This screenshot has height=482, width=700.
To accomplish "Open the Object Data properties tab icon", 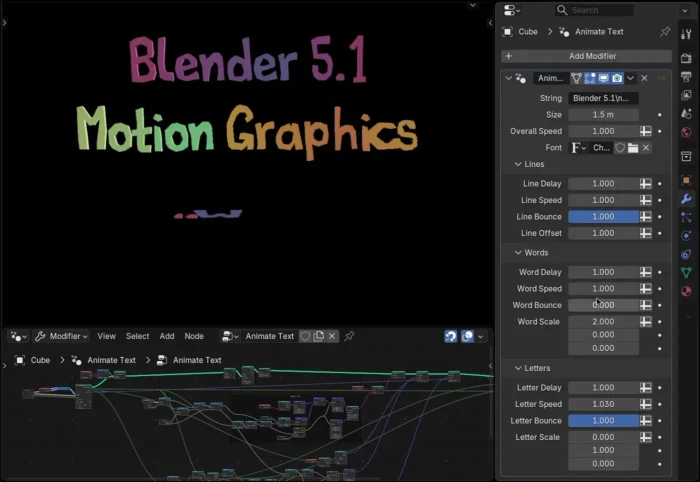I will (x=686, y=272).
